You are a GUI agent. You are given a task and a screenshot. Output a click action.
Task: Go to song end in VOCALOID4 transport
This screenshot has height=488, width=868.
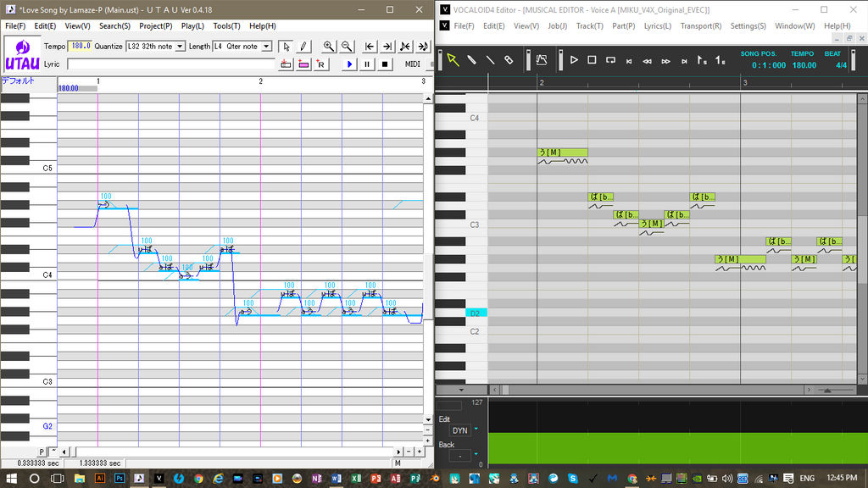click(684, 61)
